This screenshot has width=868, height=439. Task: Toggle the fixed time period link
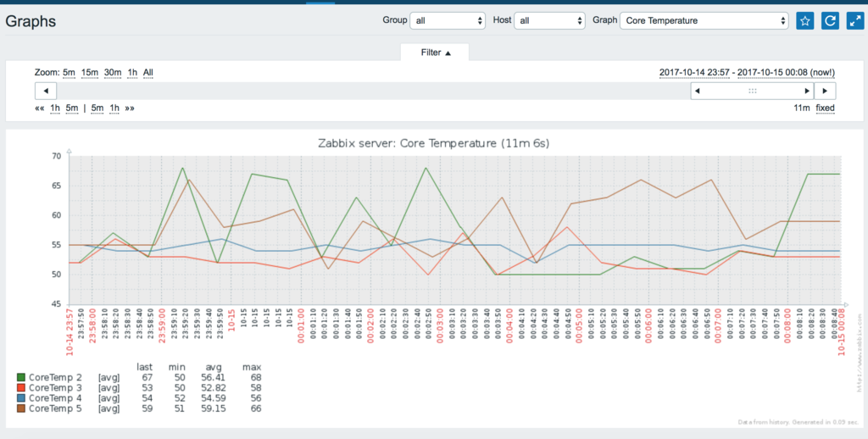pos(825,108)
